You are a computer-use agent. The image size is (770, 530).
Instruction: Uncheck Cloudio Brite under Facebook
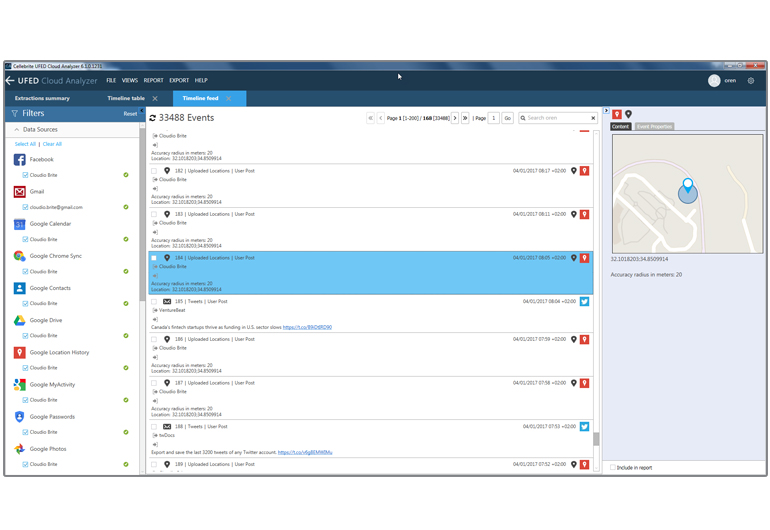click(25, 175)
